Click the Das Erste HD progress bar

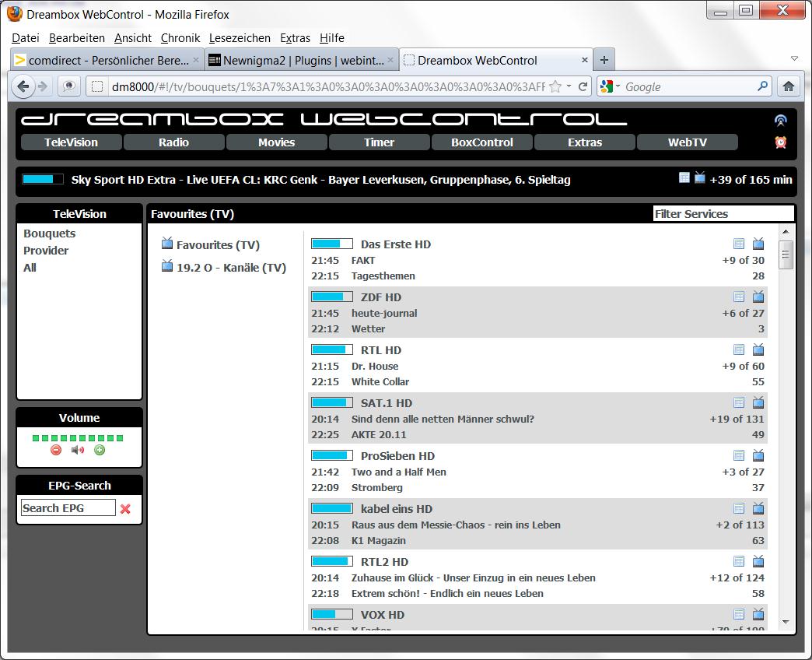tap(332, 244)
